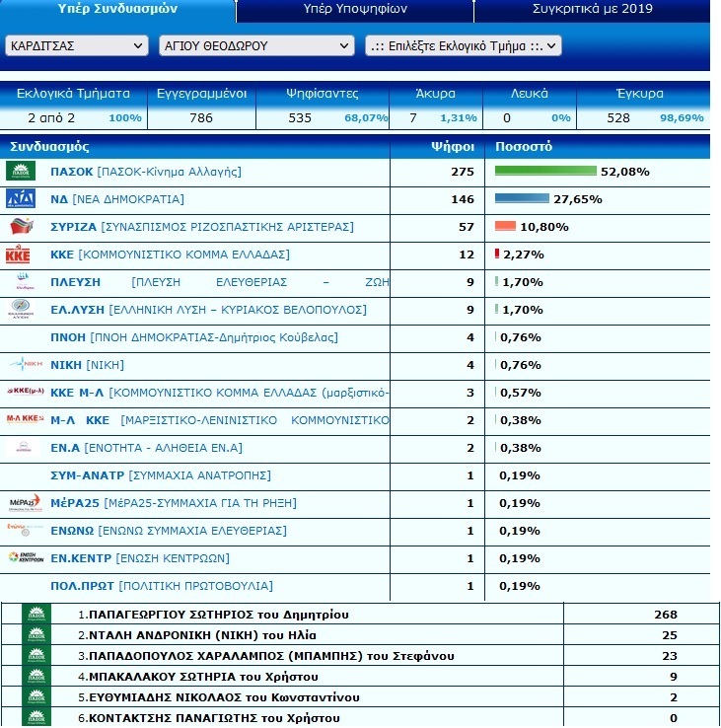Screen dimensions: 721x728
Task: Click the 2 από 2 polling stations value
Action: (51, 118)
